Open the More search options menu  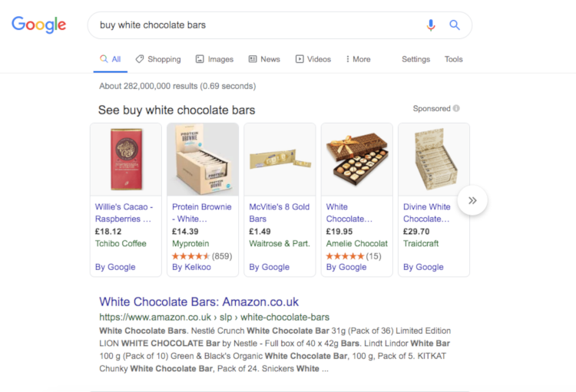coord(358,59)
